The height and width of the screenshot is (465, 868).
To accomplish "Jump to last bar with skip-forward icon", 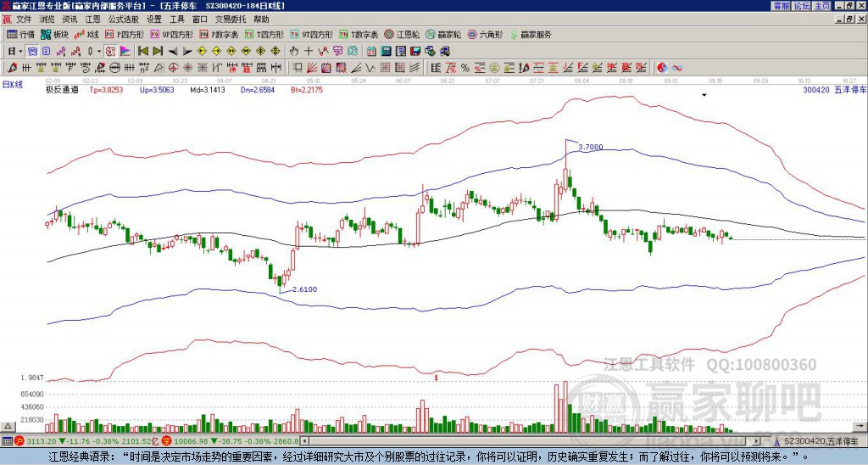I will pyautogui.click(x=158, y=52).
